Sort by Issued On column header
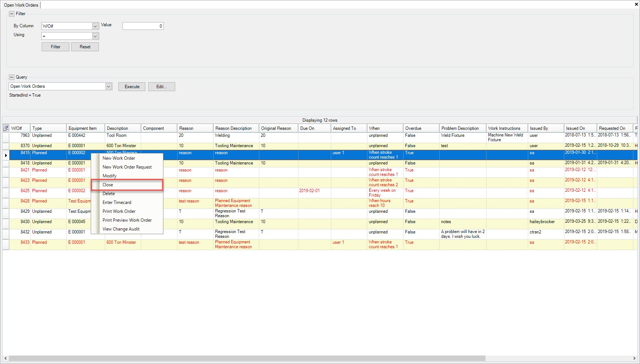Viewport: 640px width, 364px height. pos(581,128)
